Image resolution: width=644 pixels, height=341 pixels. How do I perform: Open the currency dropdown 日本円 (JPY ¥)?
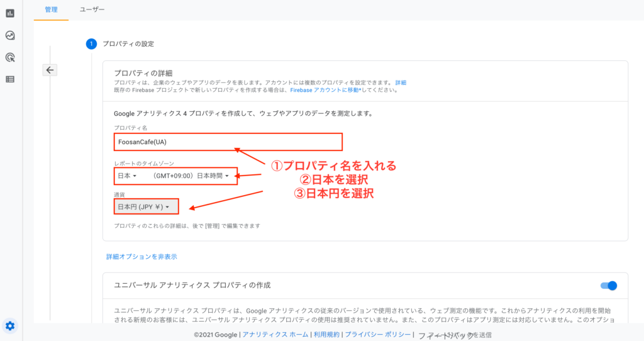(x=144, y=206)
